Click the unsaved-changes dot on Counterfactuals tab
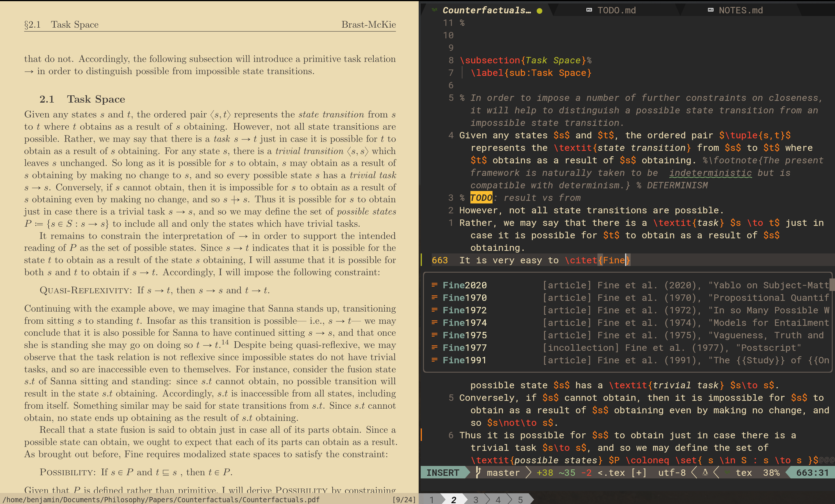 540,11
